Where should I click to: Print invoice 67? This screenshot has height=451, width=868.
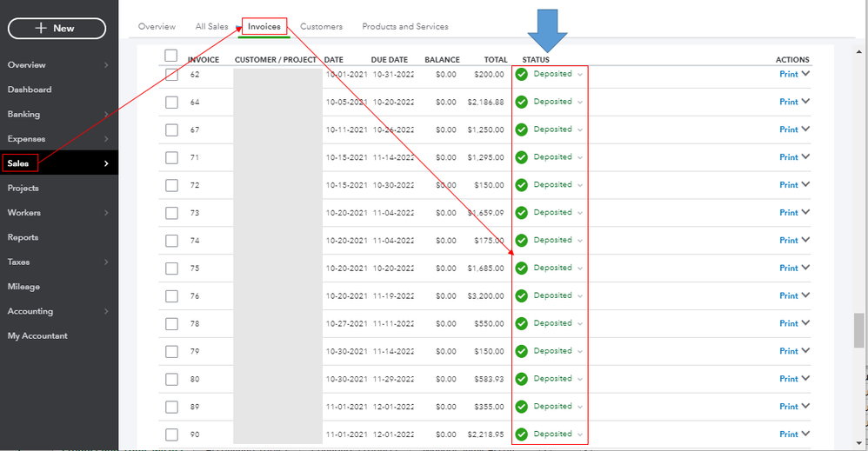788,129
